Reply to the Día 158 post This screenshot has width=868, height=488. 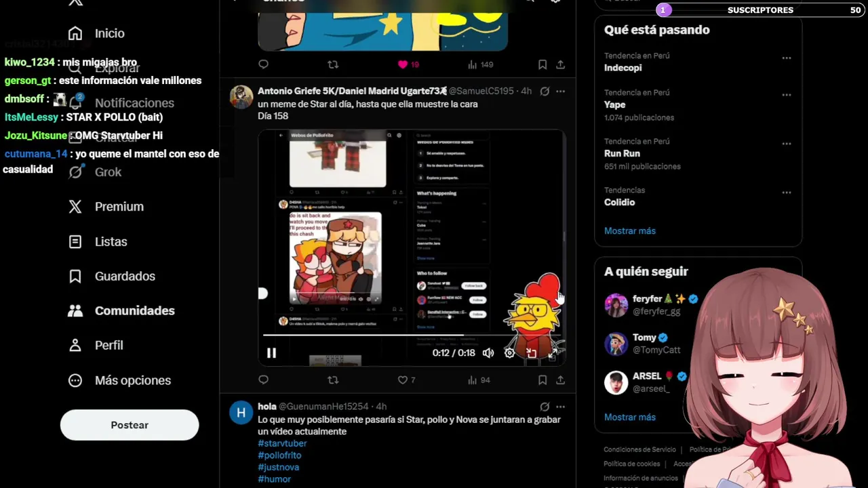click(264, 380)
